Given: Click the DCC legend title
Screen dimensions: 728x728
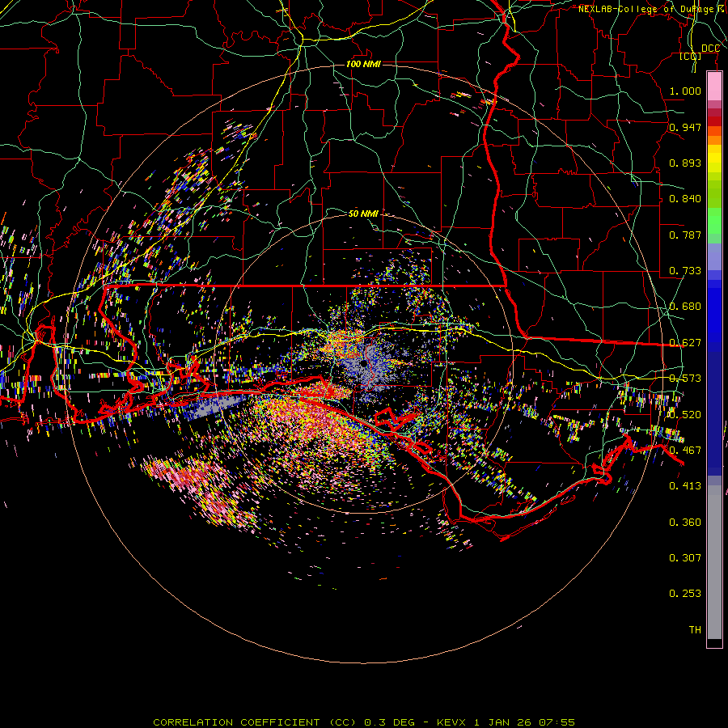Looking at the screenshot, I should (710, 49).
